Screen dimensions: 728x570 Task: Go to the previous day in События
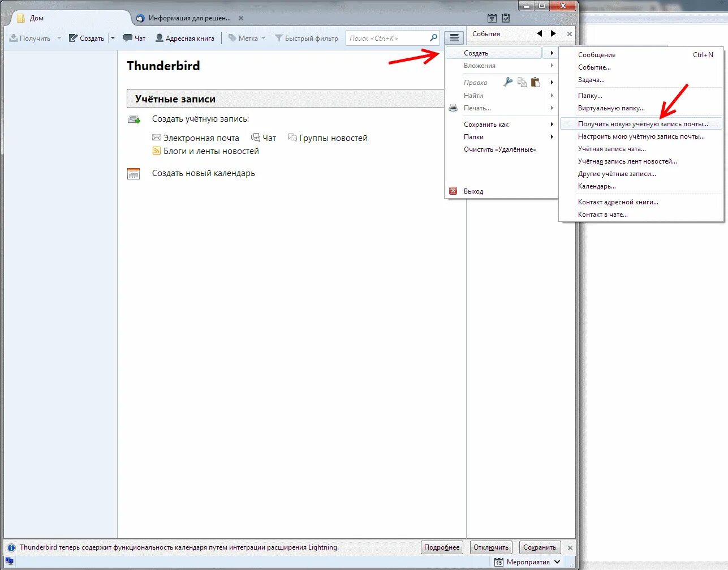(539, 33)
